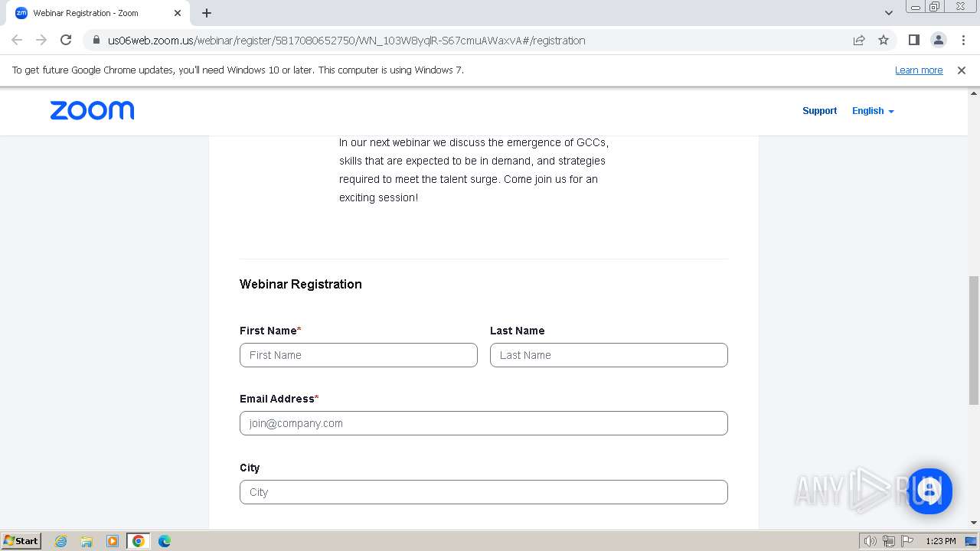
Task: Click the Email Address label
Action: click(277, 399)
